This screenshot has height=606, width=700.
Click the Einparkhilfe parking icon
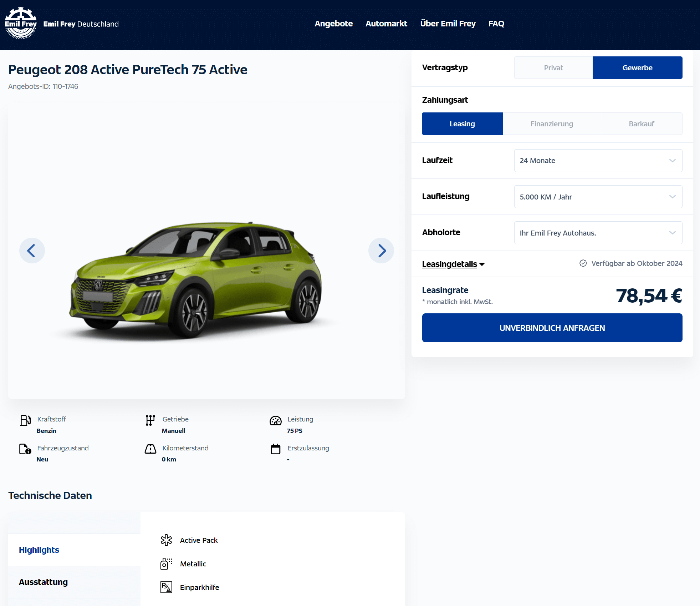click(166, 587)
